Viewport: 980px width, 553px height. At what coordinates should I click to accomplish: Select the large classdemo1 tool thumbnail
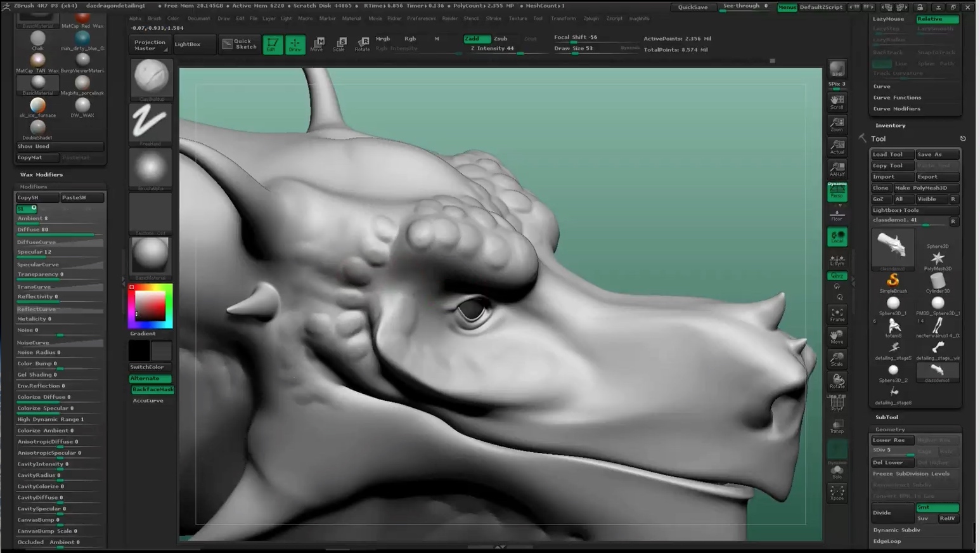[x=893, y=248]
